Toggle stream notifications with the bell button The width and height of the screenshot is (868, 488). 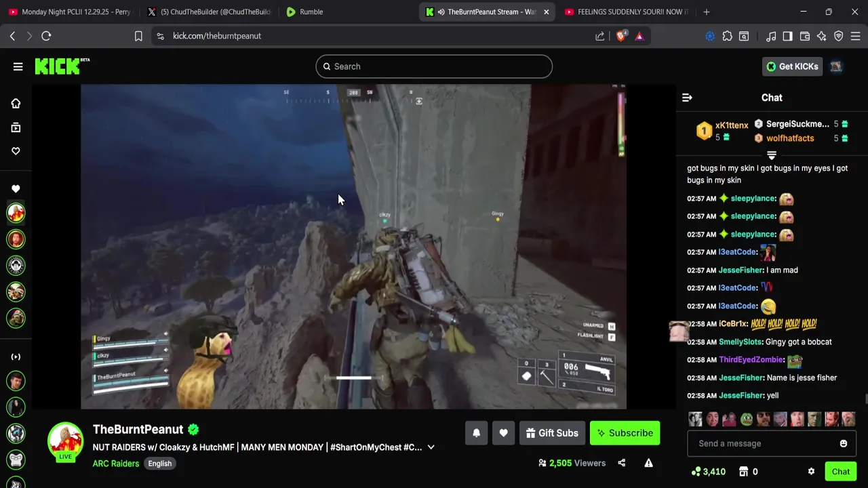pos(476,433)
